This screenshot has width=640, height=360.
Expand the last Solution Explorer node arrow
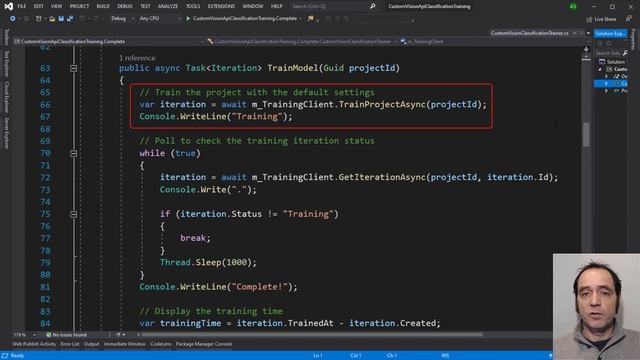(x=607, y=91)
